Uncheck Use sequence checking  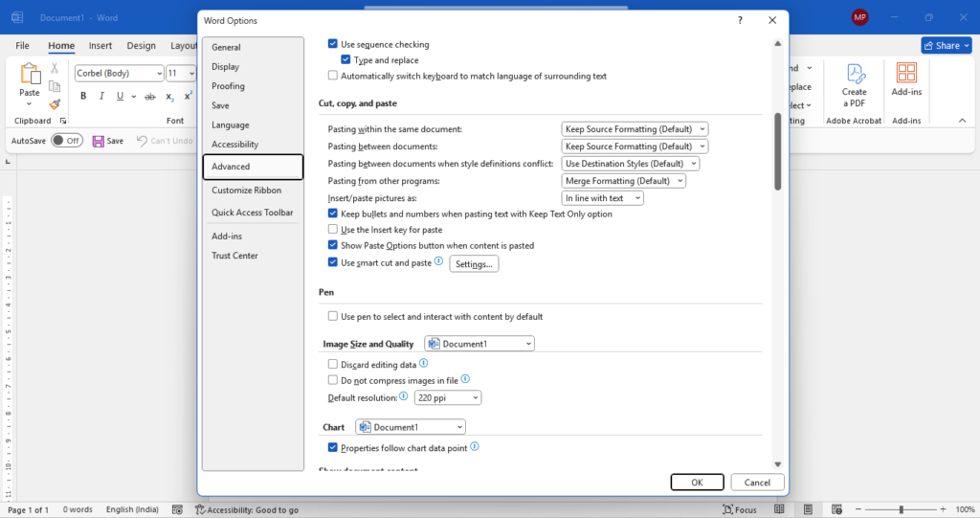332,44
